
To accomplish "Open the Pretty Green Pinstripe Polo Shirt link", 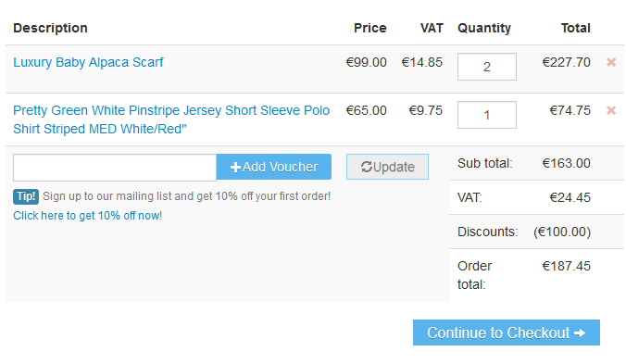I will point(171,119).
